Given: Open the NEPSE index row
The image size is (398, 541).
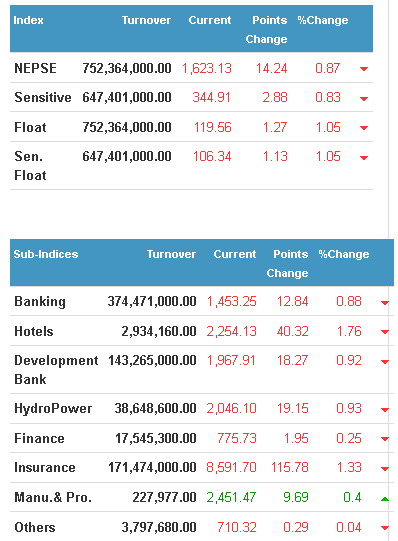Looking at the screenshot, I should [x=191, y=68].
